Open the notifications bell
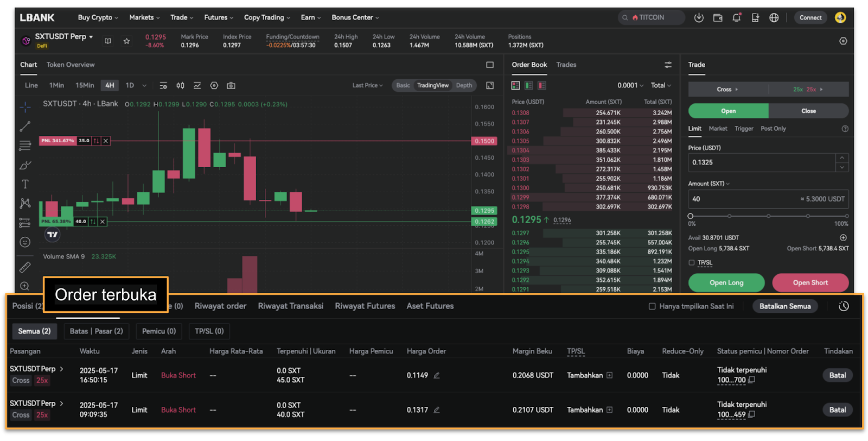The width and height of the screenshot is (868, 441). click(736, 17)
